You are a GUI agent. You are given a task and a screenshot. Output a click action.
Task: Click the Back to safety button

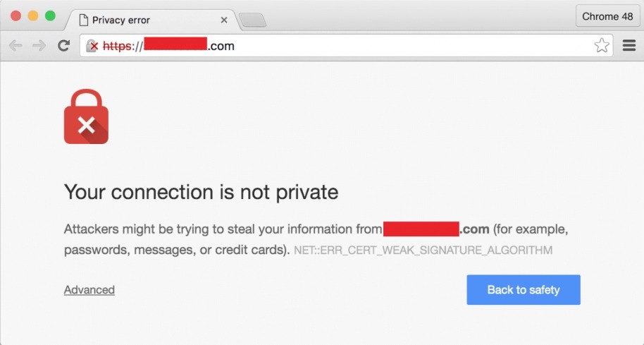coord(524,290)
